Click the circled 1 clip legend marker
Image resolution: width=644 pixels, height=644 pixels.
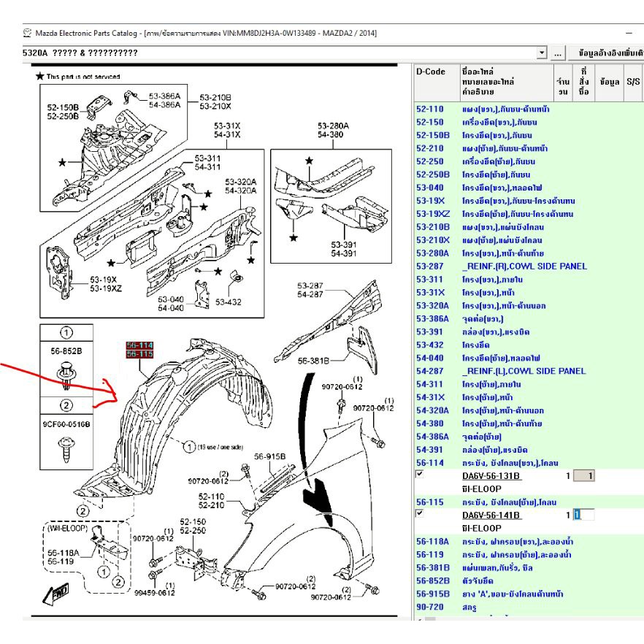tap(65, 332)
